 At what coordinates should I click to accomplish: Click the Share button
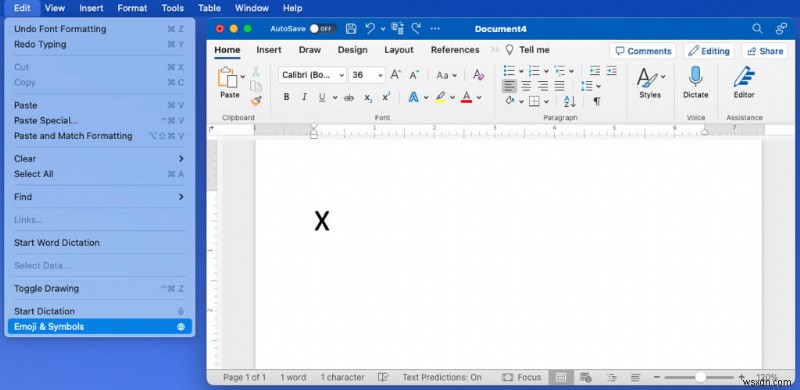[x=764, y=51]
